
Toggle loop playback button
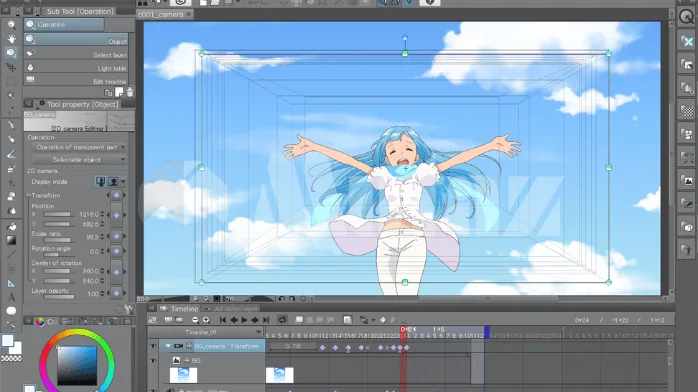tap(282, 320)
